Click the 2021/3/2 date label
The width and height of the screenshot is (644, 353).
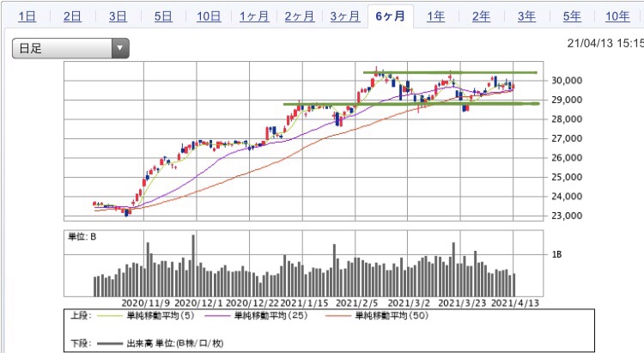[409, 303]
